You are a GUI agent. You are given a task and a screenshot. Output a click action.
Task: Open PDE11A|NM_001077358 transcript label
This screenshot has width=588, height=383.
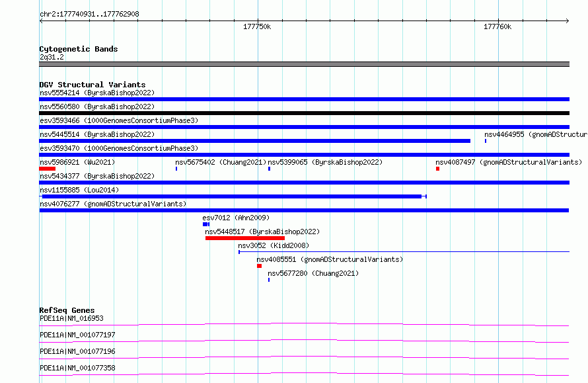pyautogui.click(x=77, y=368)
